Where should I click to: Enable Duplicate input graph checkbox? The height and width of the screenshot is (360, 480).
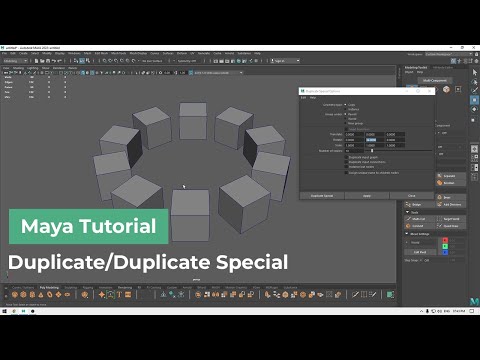346,157
